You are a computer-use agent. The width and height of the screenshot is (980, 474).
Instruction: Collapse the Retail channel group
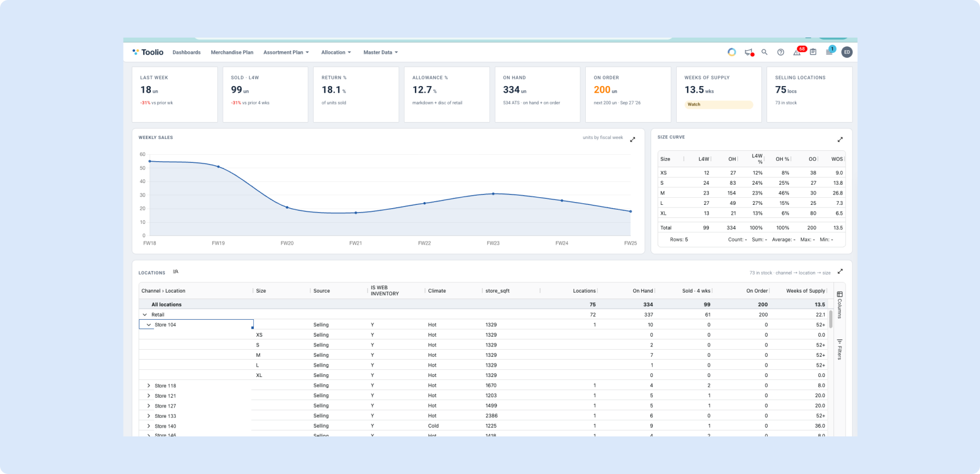145,314
